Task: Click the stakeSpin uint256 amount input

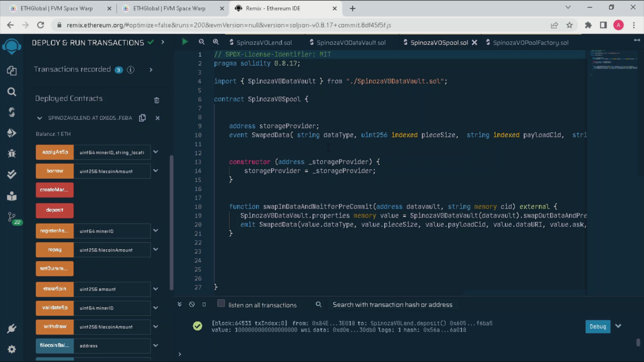Action: coord(112,289)
